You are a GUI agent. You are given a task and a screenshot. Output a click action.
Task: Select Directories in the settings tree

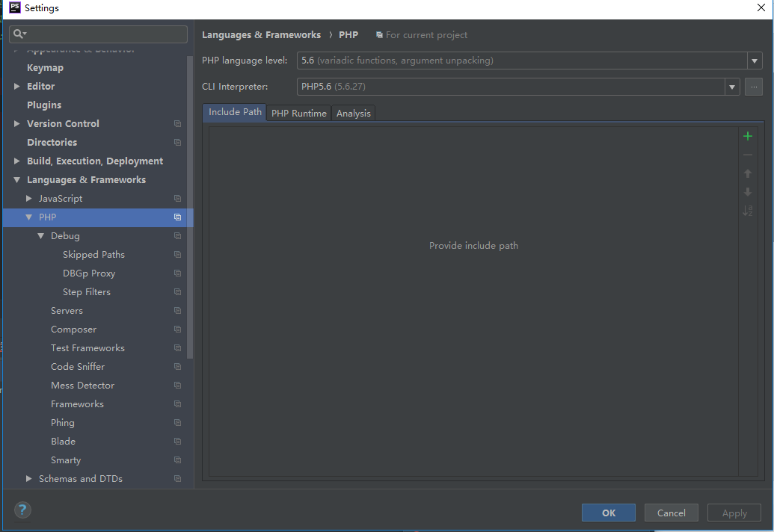[x=52, y=143]
